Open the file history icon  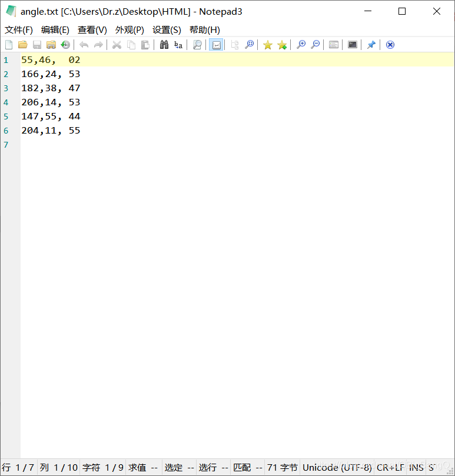click(65, 45)
